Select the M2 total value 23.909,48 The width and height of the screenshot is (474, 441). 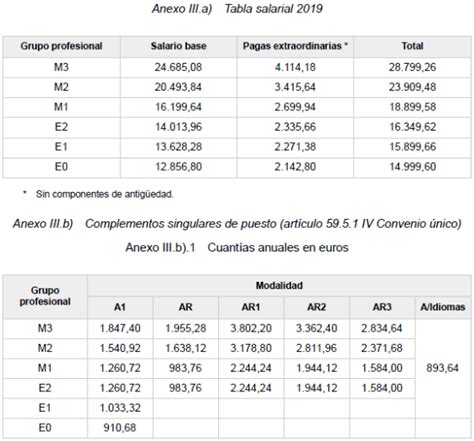click(x=412, y=87)
